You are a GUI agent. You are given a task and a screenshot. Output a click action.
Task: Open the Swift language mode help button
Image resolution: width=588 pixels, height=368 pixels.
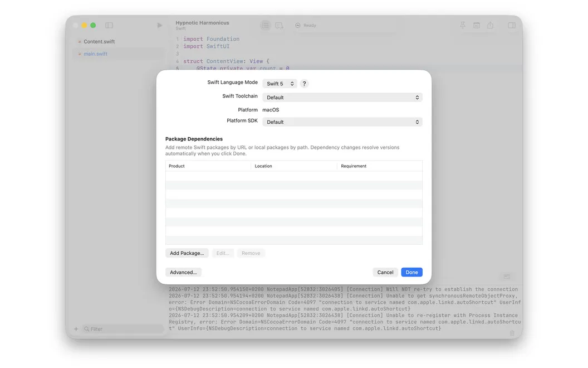(304, 84)
